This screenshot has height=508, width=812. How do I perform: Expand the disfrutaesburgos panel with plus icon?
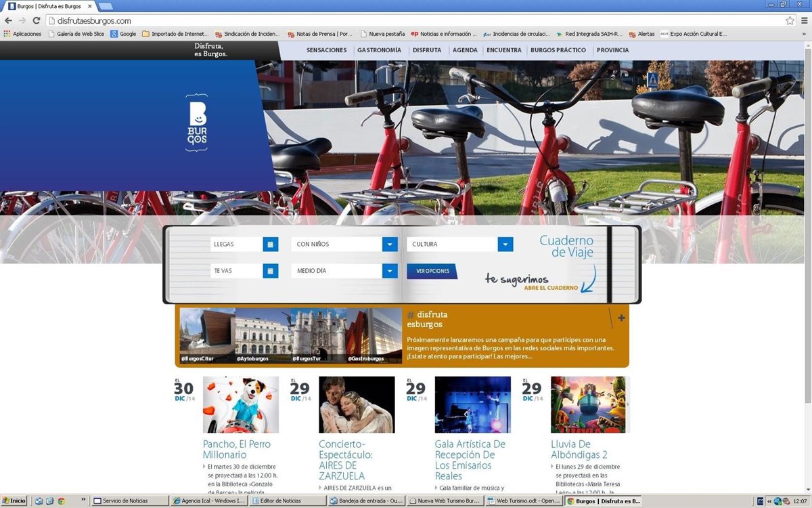click(x=621, y=318)
